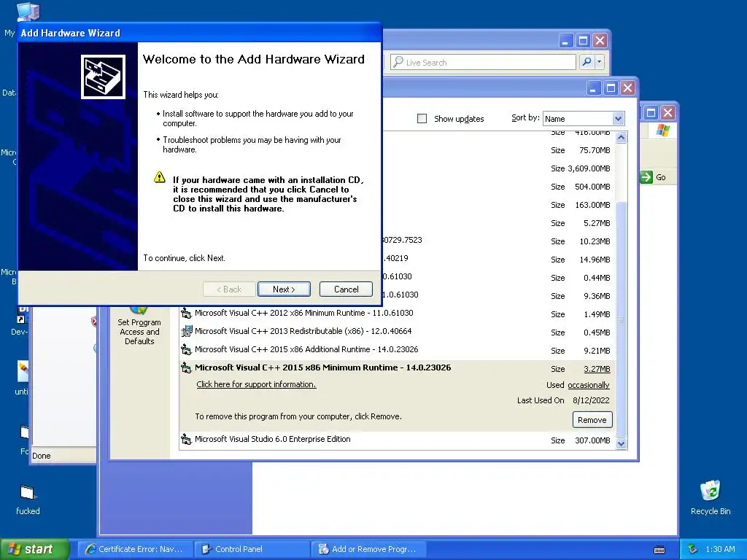This screenshot has height=560, width=747.
Task: Open the search options dropdown arrow
Action: [x=600, y=62]
